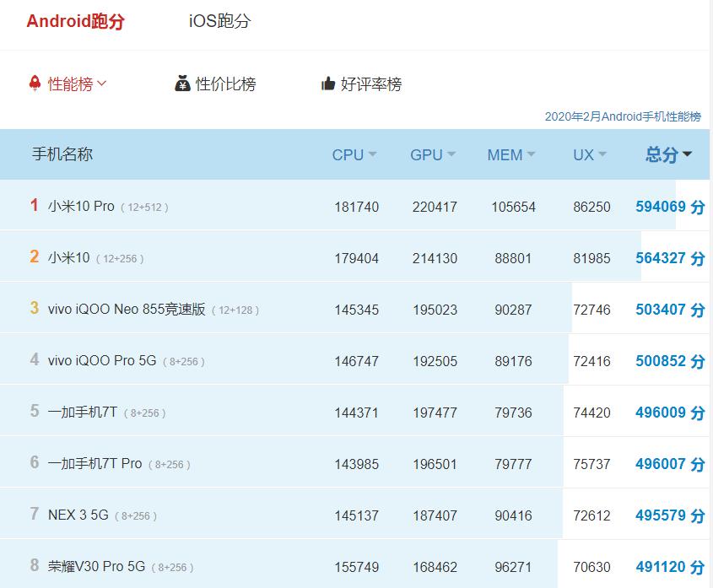Click GPU score 220417
The width and height of the screenshot is (713, 588).
point(435,207)
